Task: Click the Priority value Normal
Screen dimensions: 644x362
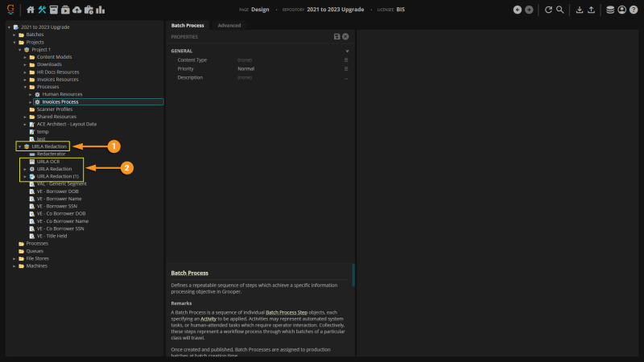Action: click(x=246, y=69)
